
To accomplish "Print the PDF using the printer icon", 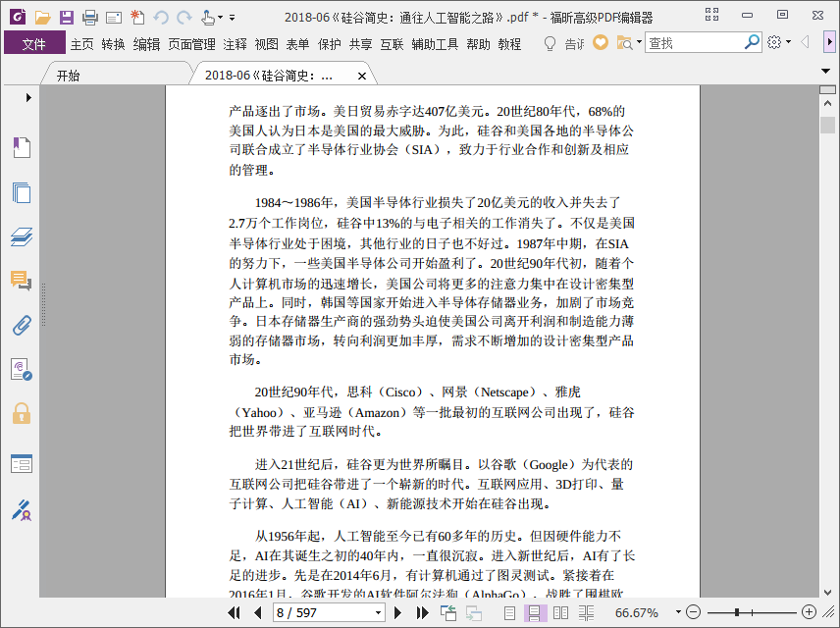I will coord(90,18).
